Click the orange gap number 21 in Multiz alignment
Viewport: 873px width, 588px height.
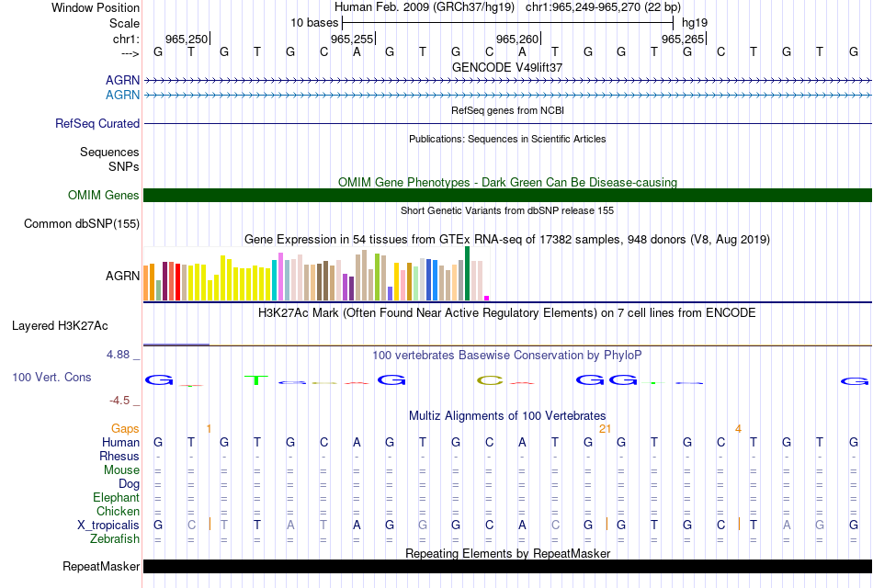click(x=605, y=429)
